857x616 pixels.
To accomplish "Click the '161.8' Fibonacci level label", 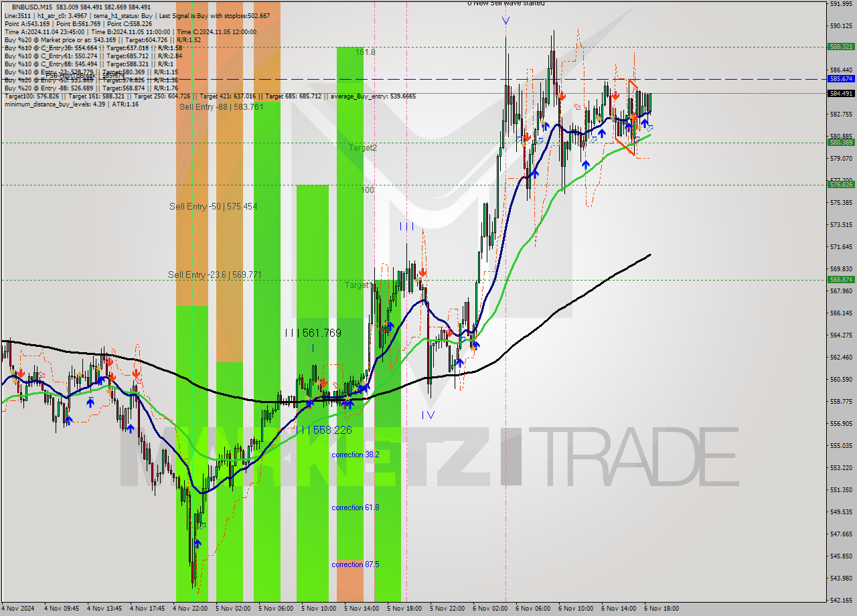I will point(365,52).
